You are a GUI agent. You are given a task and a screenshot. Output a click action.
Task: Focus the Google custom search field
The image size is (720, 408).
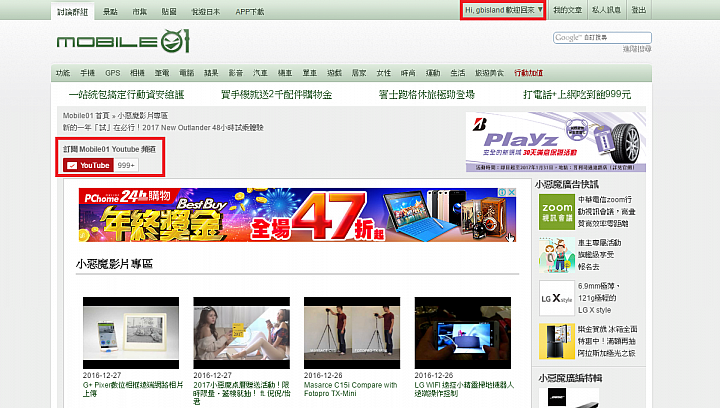[602, 38]
